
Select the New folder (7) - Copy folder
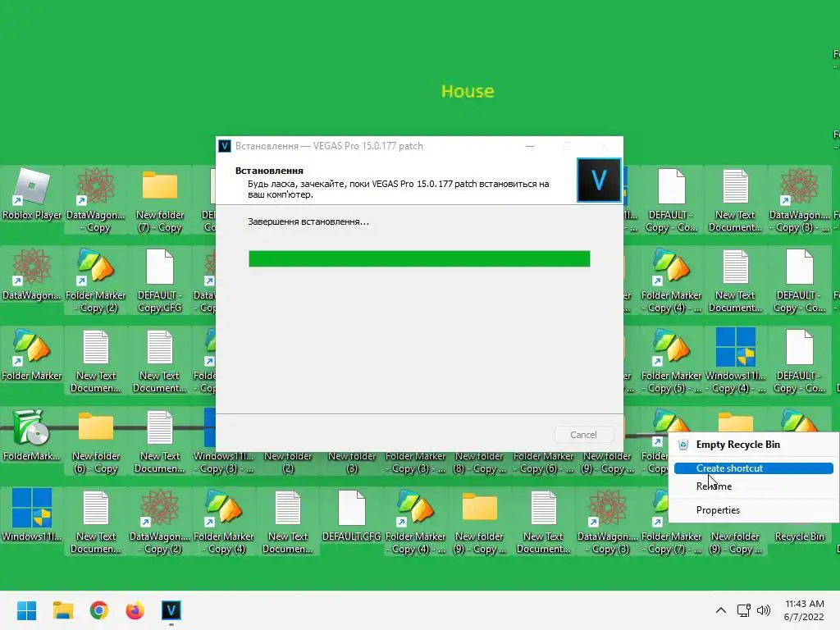tap(160, 200)
